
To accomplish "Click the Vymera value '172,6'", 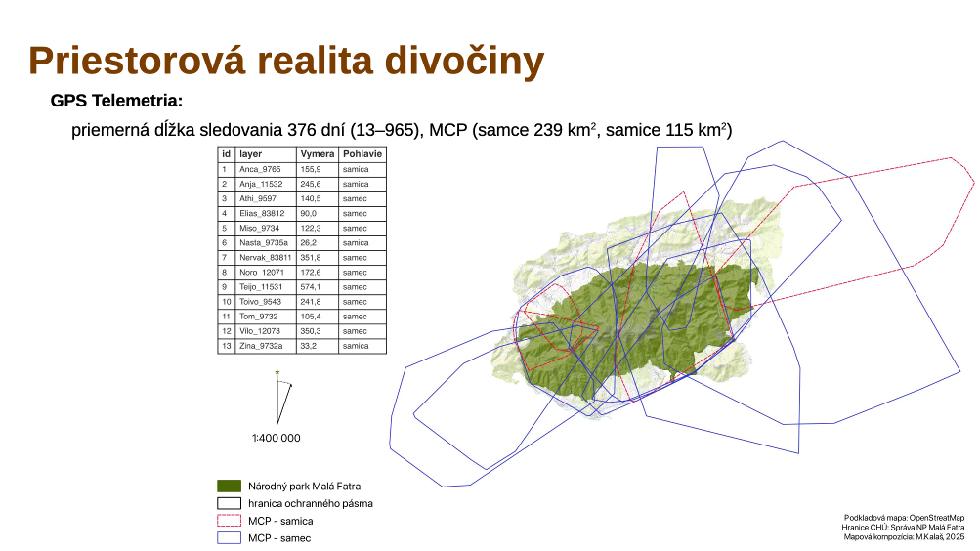I will (311, 273).
